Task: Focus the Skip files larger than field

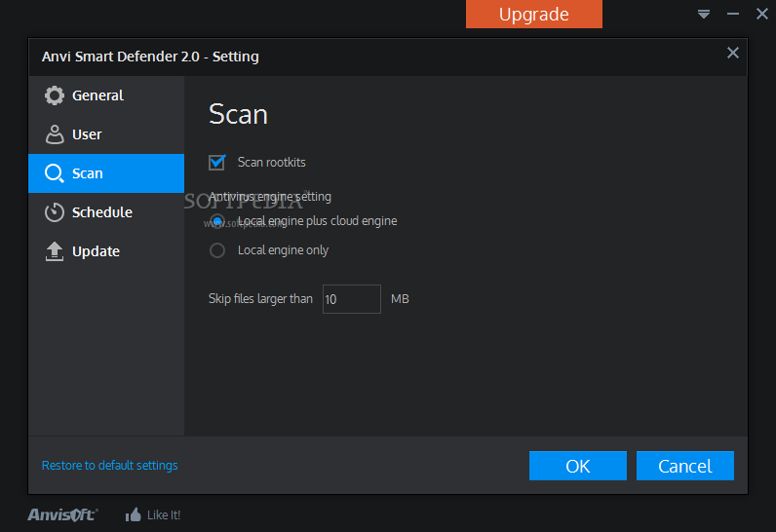Action: click(351, 299)
